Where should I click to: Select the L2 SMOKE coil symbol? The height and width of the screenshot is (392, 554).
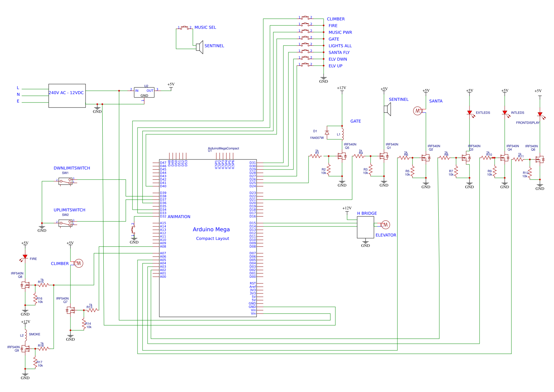click(x=25, y=335)
